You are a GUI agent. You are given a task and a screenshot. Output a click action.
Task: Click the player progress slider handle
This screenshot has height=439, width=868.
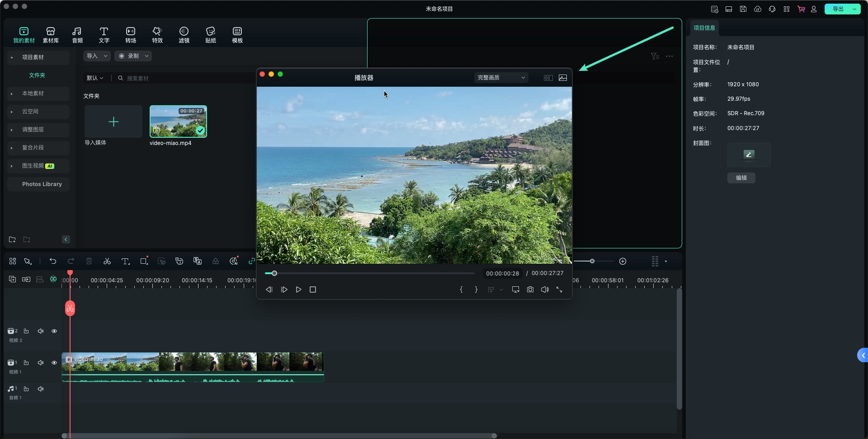pyautogui.click(x=274, y=273)
